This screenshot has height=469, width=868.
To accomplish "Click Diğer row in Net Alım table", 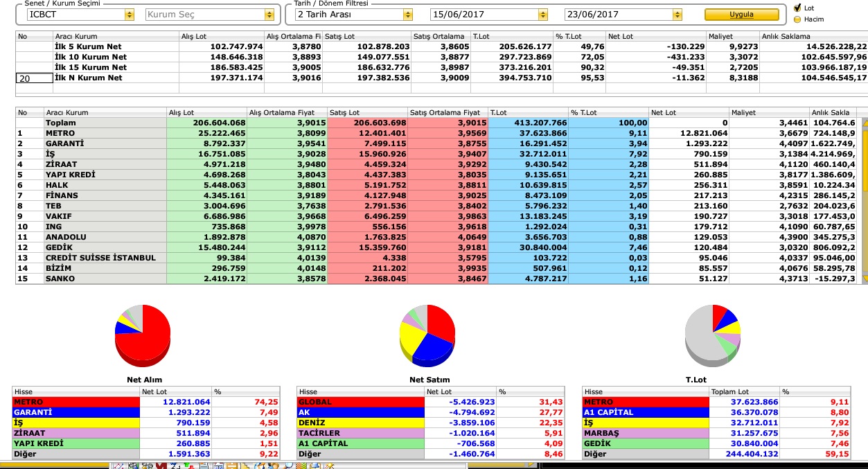I will (145, 454).
